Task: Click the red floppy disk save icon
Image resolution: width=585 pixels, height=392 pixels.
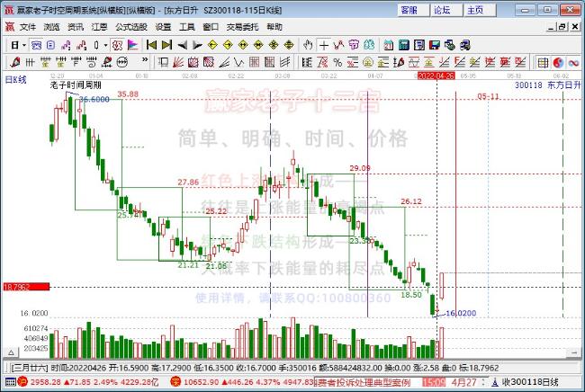Action: point(435,45)
